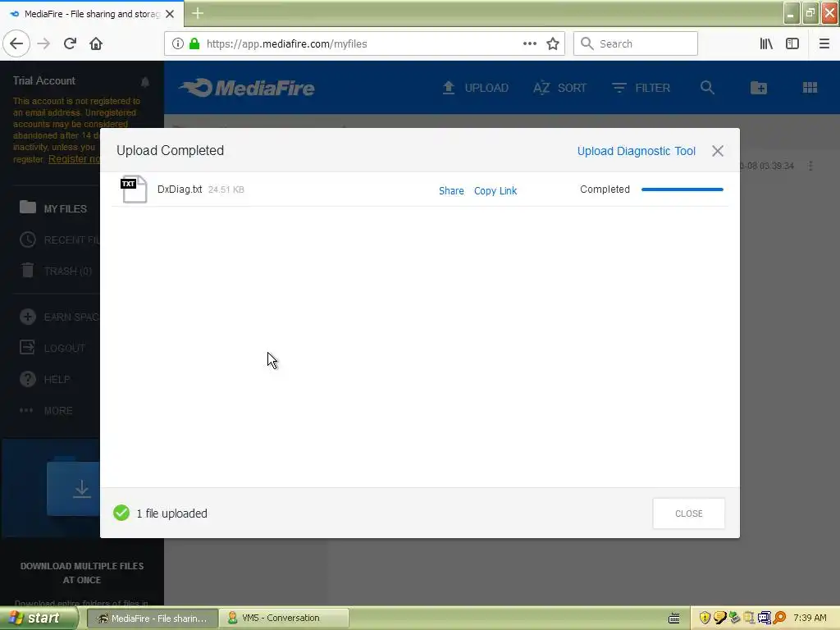
Task: Click the magnifier tray icon
Action: click(779, 619)
